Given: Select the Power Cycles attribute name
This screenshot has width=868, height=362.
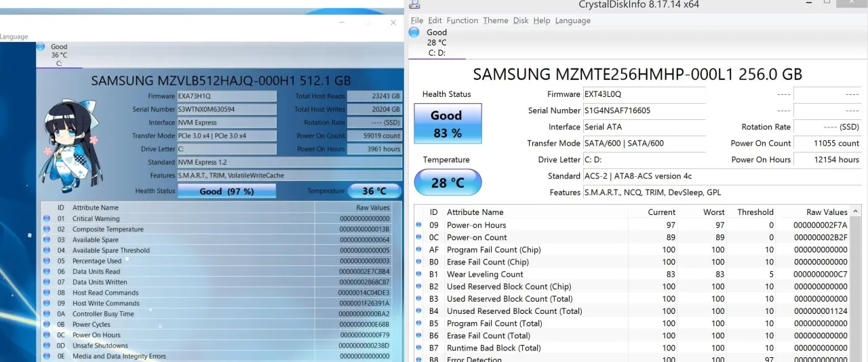Looking at the screenshot, I should (91, 324).
